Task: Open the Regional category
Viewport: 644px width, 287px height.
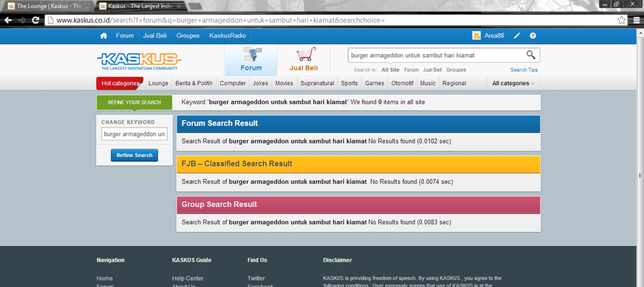Action: [x=454, y=83]
